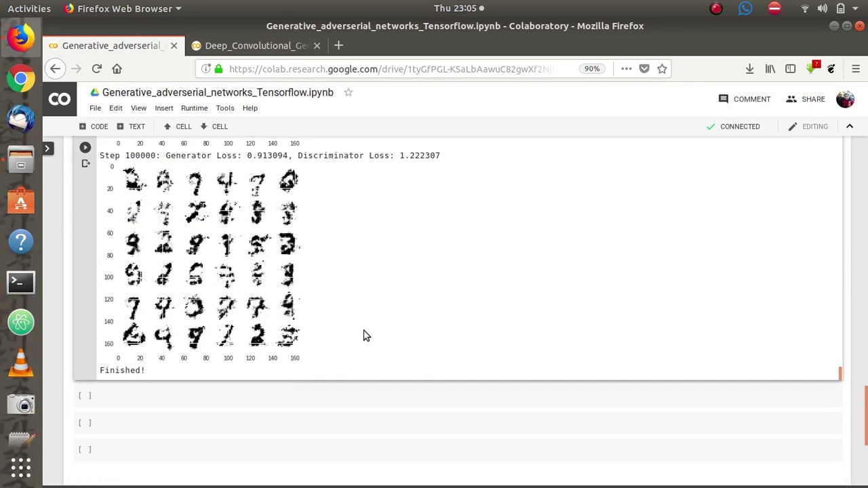The image size is (868, 488).
Task: Star the notebook
Action: pos(348,92)
